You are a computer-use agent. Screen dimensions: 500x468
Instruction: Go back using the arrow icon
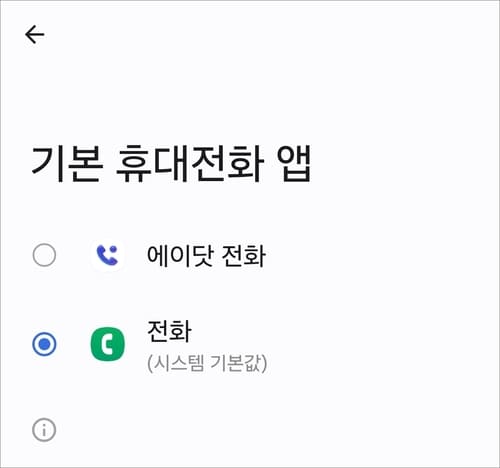click(x=35, y=34)
